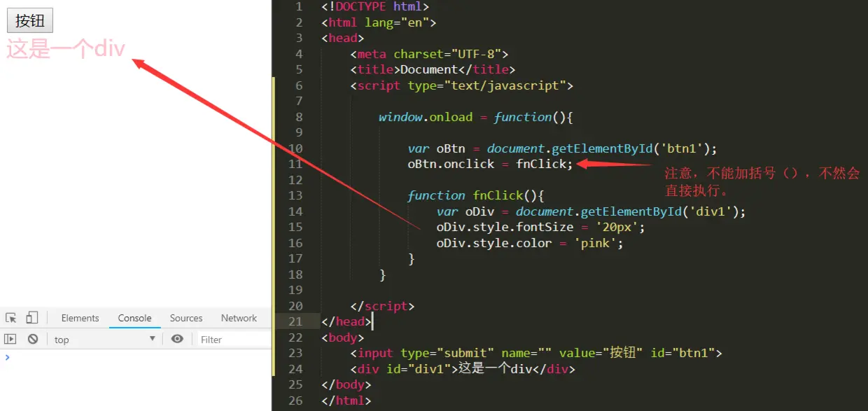Open the Sources tab in DevTools

[186, 318]
